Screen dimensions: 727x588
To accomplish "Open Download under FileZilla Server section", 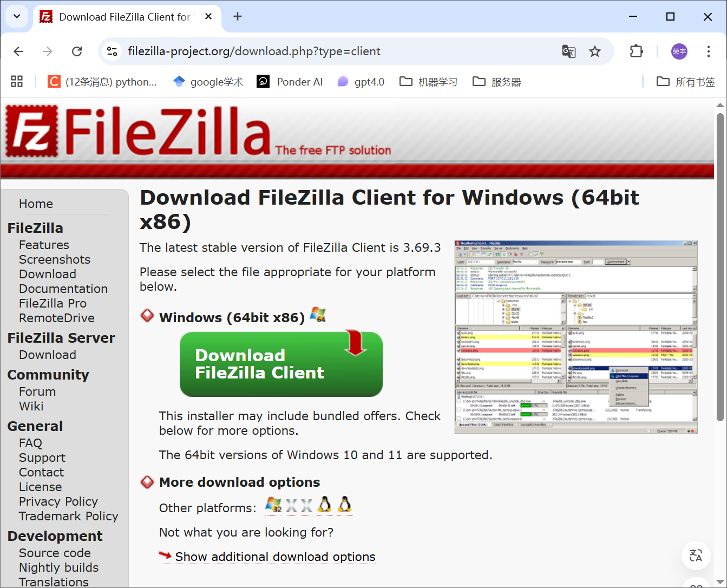I will click(x=48, y=355).
